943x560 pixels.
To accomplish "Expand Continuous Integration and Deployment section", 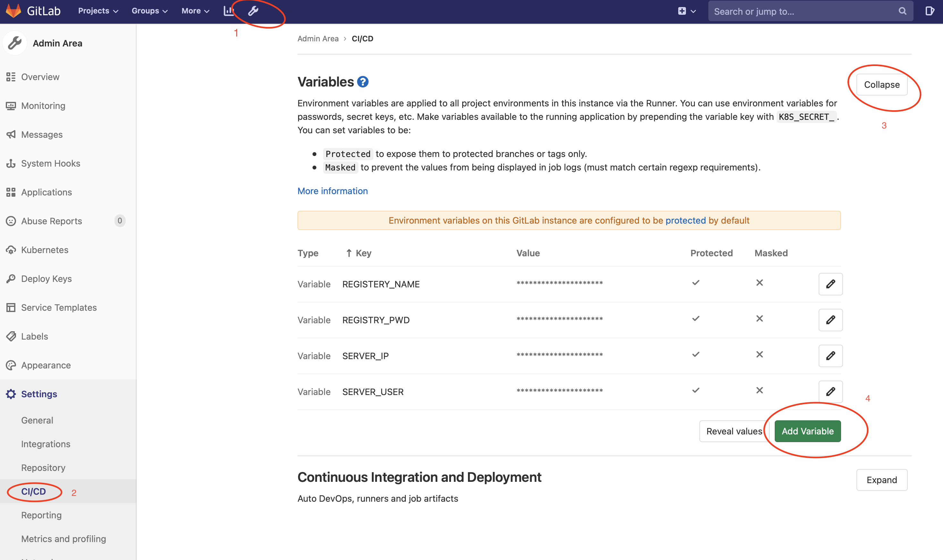I will [x=882, y=480].
